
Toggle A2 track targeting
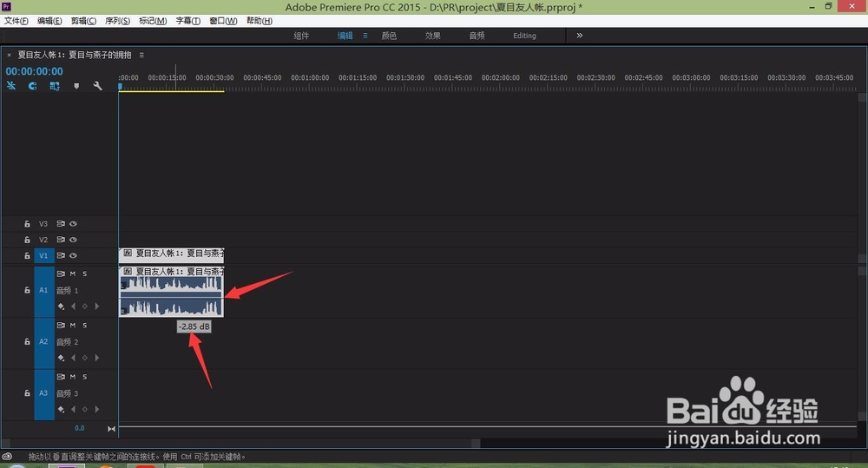(x=43, y=342)
